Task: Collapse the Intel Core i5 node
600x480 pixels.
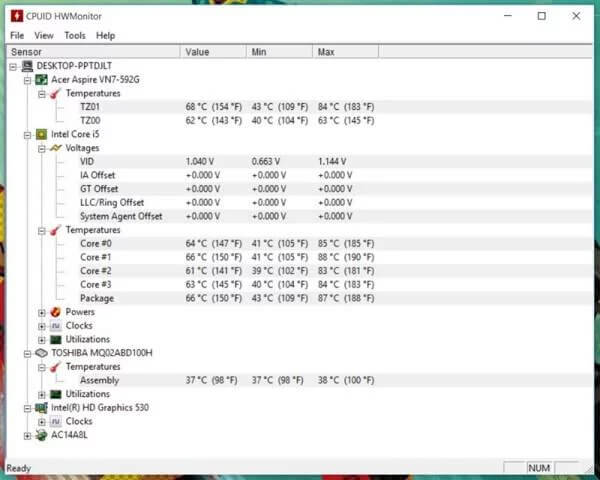Action: click(27, 135)
